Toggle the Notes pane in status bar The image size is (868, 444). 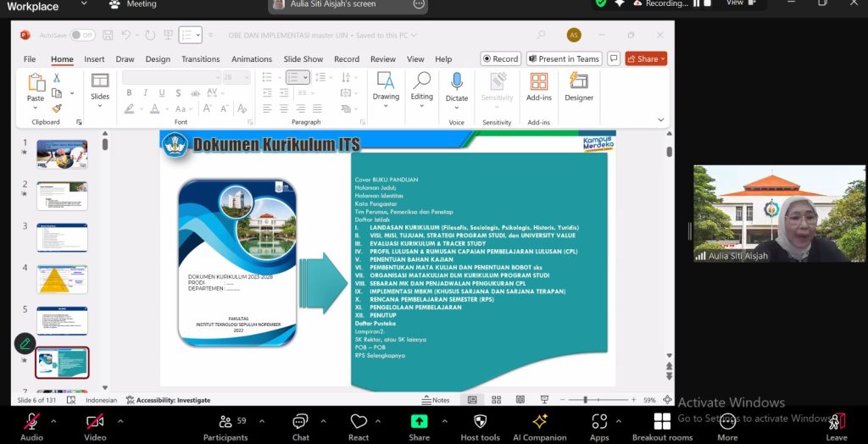[x=436, y=400]
